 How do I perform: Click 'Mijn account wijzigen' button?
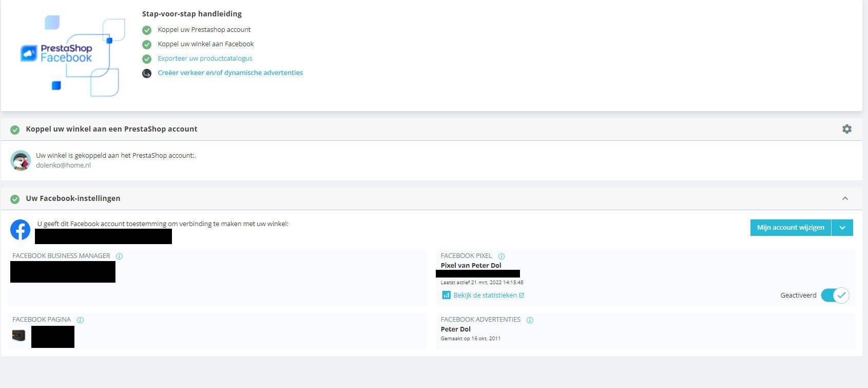[x=790, y=228]
